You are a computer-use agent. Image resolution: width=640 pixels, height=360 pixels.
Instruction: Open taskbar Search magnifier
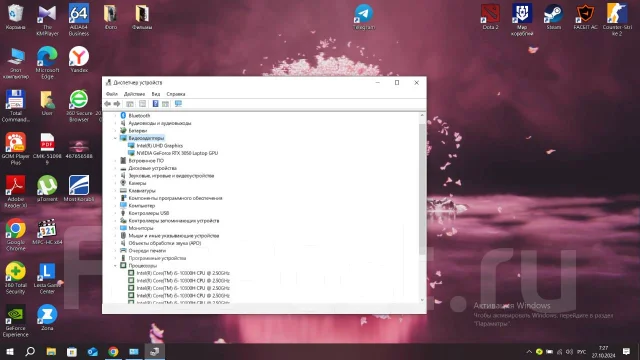tap(30, 351)
